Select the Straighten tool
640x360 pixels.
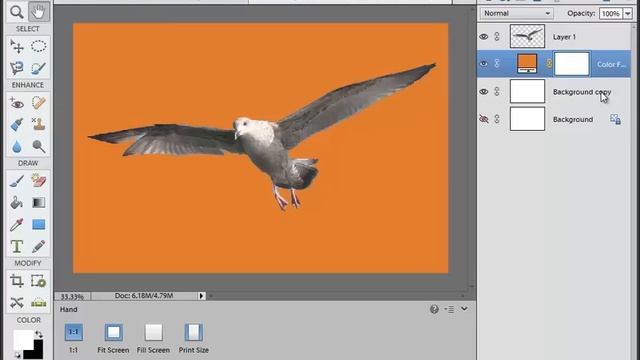tap(39, 302)
